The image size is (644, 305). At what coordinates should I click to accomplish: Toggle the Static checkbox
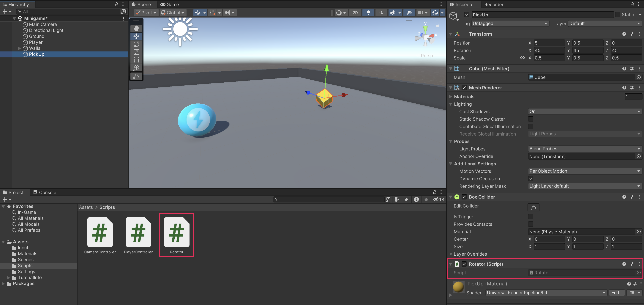click(x=618, y=15)
